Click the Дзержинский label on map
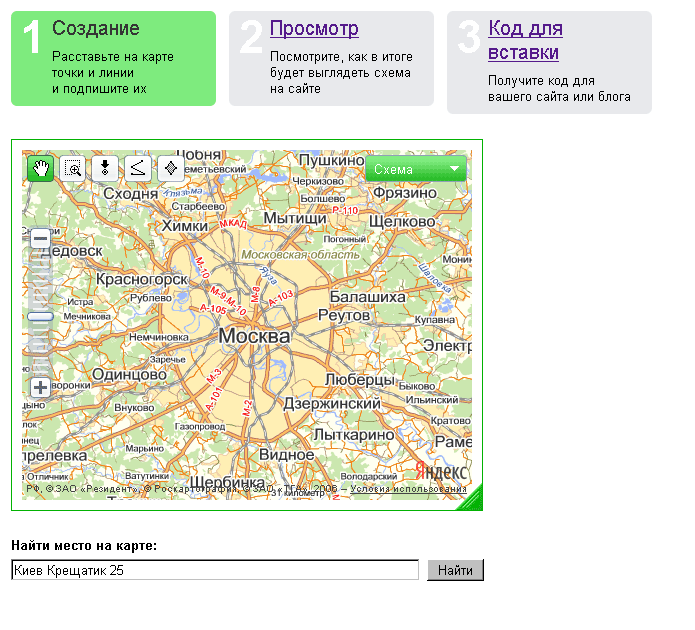The width and height of the screenshot is (695, 630). pyautogui.click(x=332, y=403)
